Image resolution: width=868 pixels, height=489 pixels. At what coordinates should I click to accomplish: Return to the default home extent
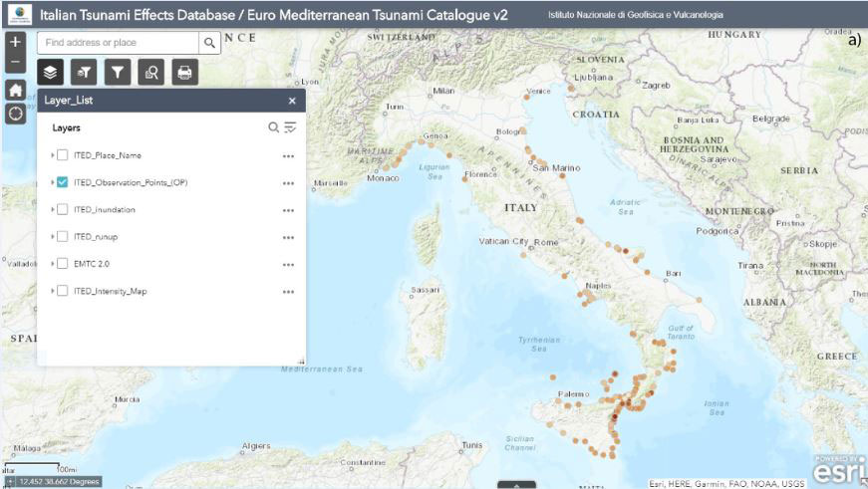[x=15, y=89]
